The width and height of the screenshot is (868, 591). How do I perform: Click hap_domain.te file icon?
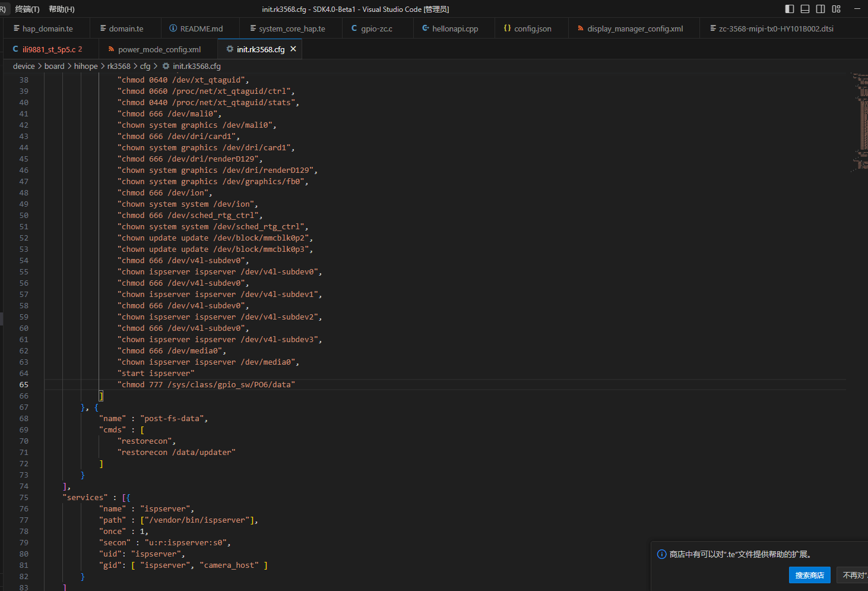coord(15,28)
